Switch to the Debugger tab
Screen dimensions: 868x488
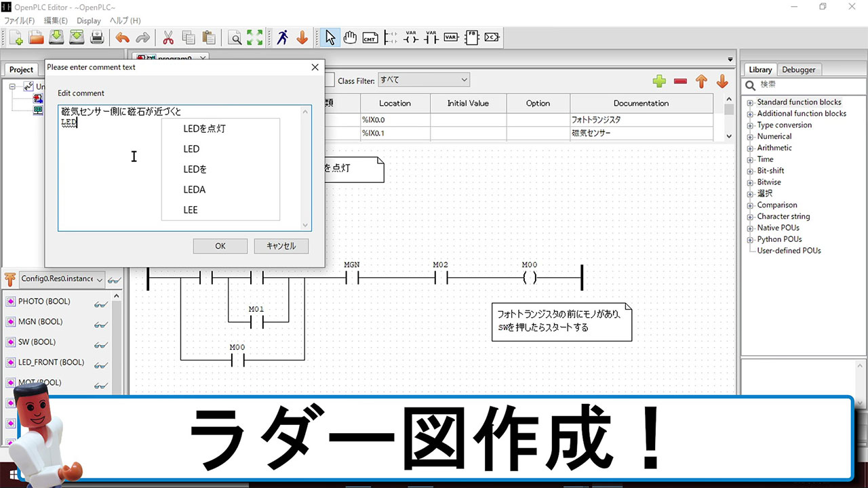[x=799, y=69]
